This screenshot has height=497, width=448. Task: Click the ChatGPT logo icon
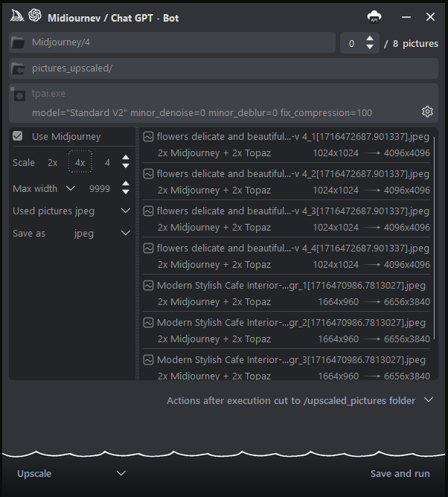(35, 16)
